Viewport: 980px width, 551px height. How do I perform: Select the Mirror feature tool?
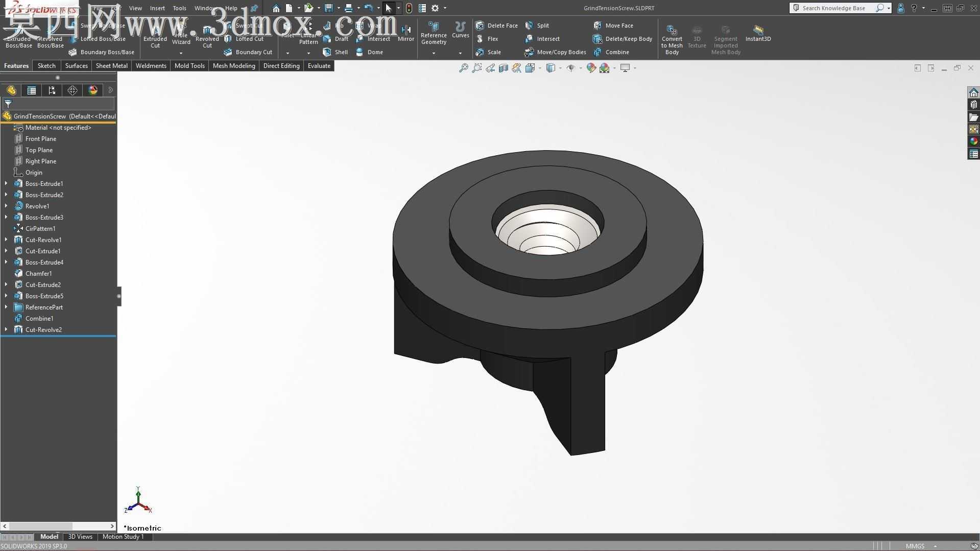pyautogui.click(x=406, y=34)
